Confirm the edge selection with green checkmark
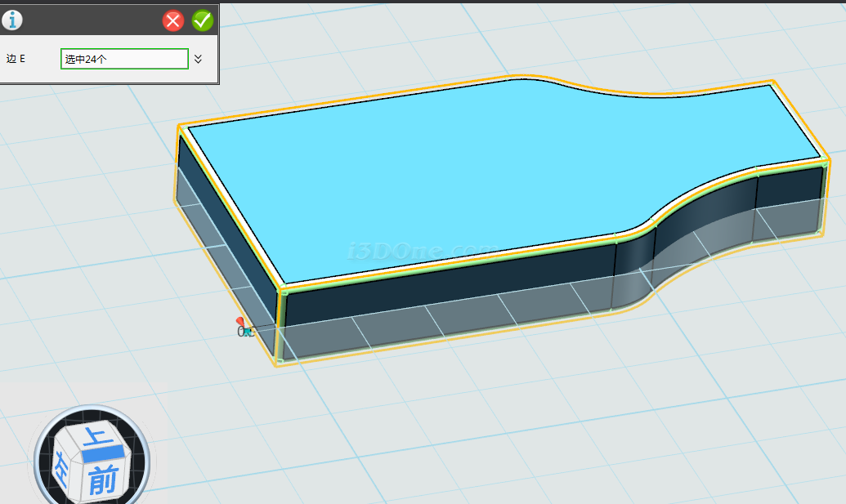 202,20
